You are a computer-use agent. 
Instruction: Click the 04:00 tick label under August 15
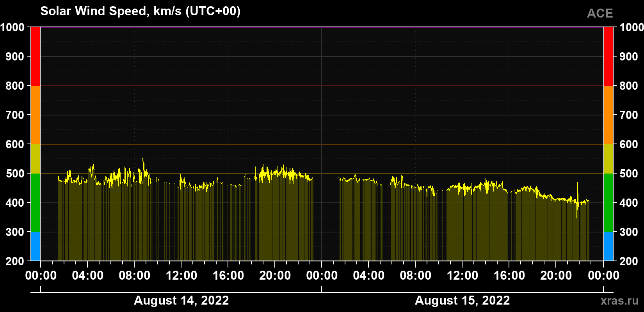click(369, 276)
